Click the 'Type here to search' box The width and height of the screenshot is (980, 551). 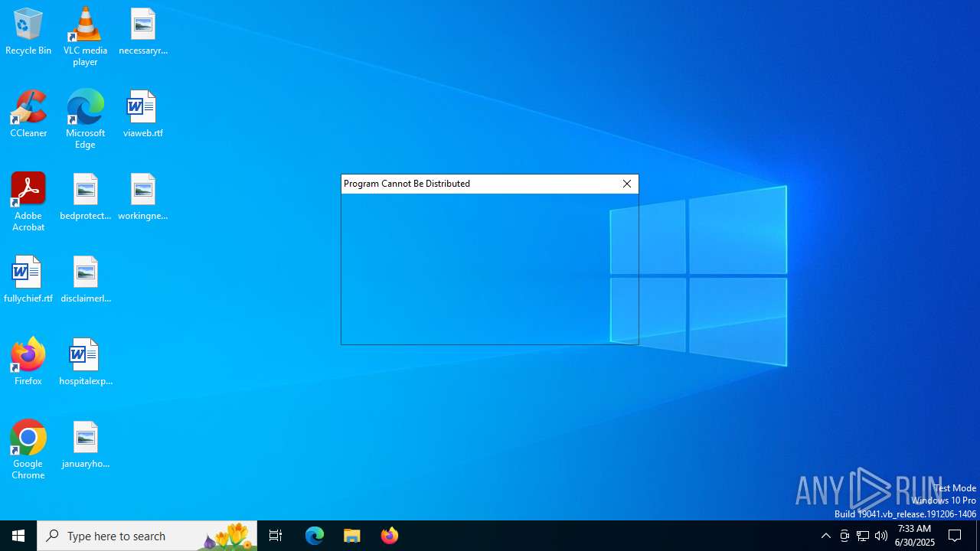[147, 536]
